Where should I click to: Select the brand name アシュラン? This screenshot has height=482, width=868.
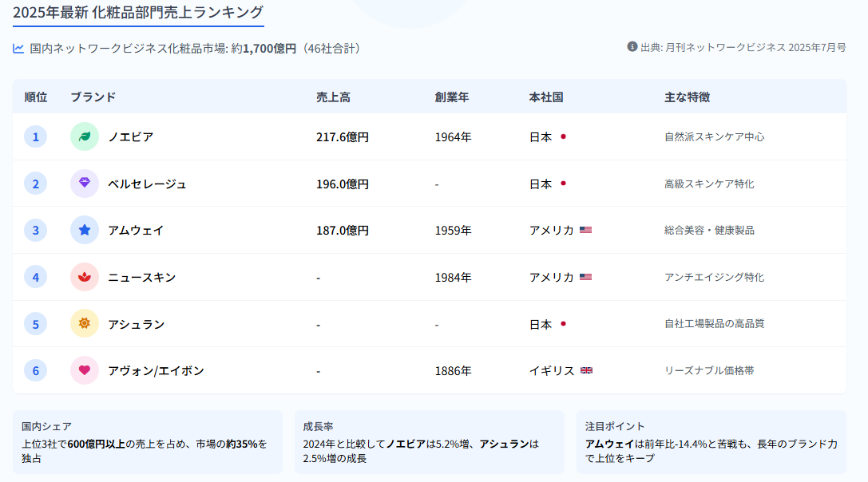point(137,324)
